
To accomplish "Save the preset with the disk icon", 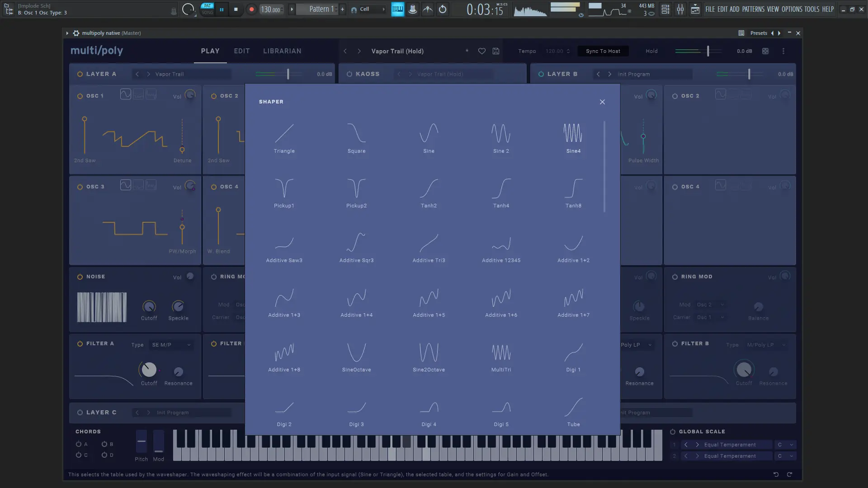I will (x=496, y=51).
